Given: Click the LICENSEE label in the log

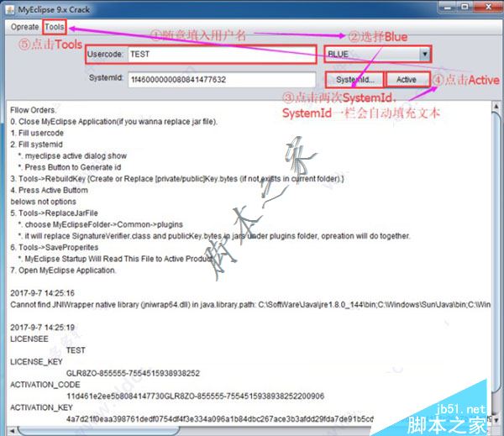Looking at the screenshot, I should click(29, 339).
